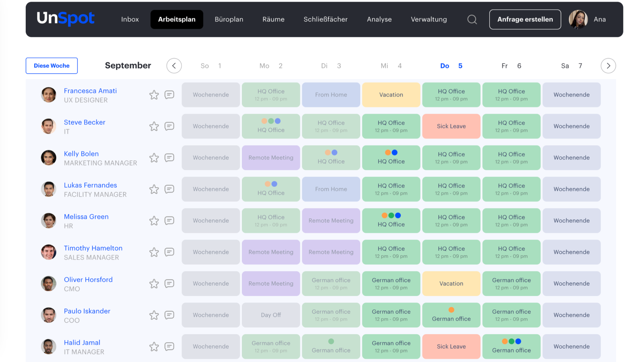Viewport: 644px width, 362px height.
Task: Select Francesca's yellow Vacation cell on Wednesday
Action: [391, 95]
